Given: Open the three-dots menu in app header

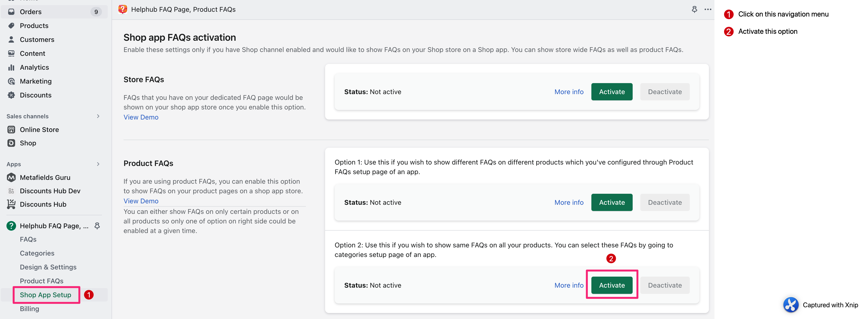Looking at the screenshot, I should click(707, 9).
